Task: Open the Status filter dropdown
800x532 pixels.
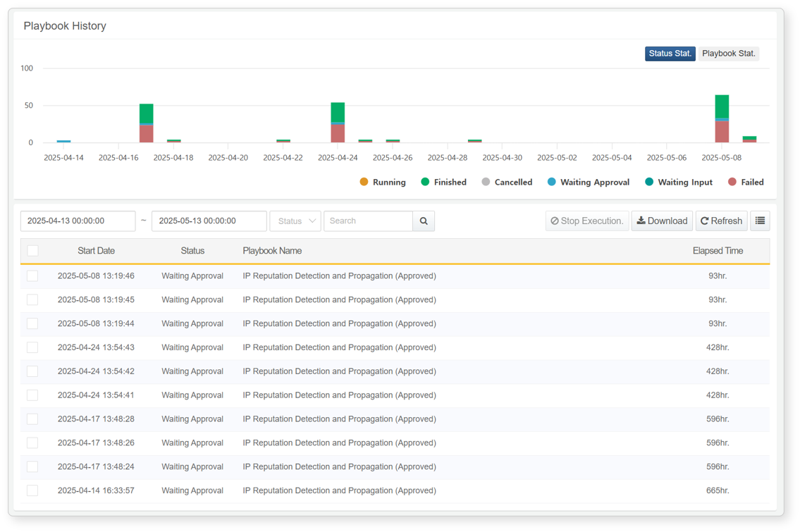Action: coord(295,221)
